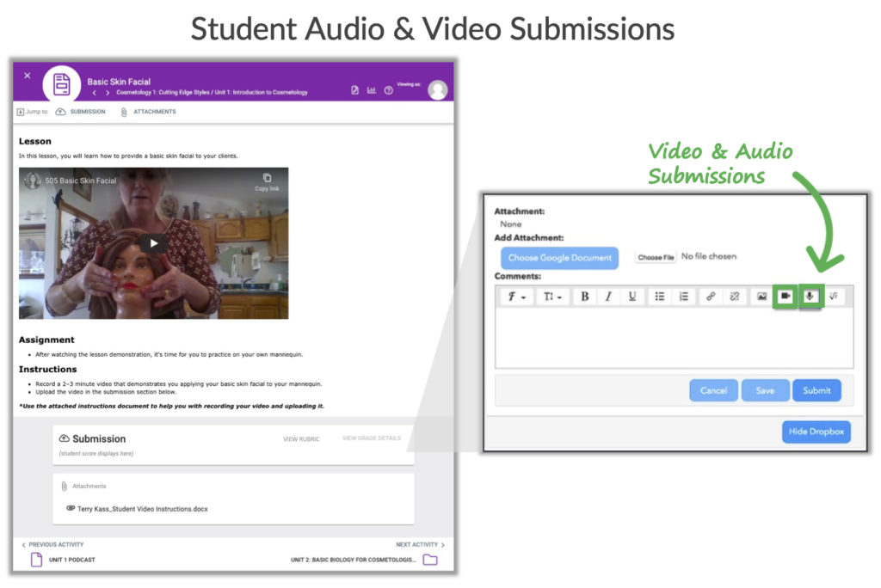Click the video recording icon in comments toolbar
The width and height of the screenshot is (881, 588).
pyautogui.click(x=785, y=297)
